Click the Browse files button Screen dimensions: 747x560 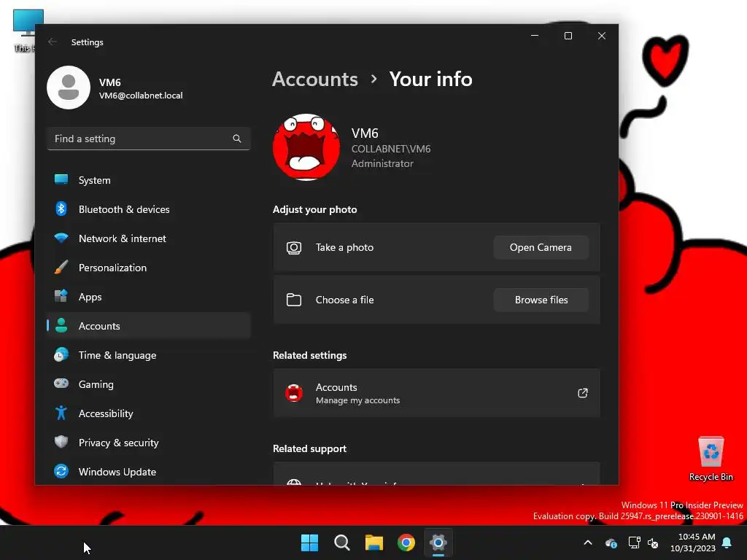click(541, 300)
